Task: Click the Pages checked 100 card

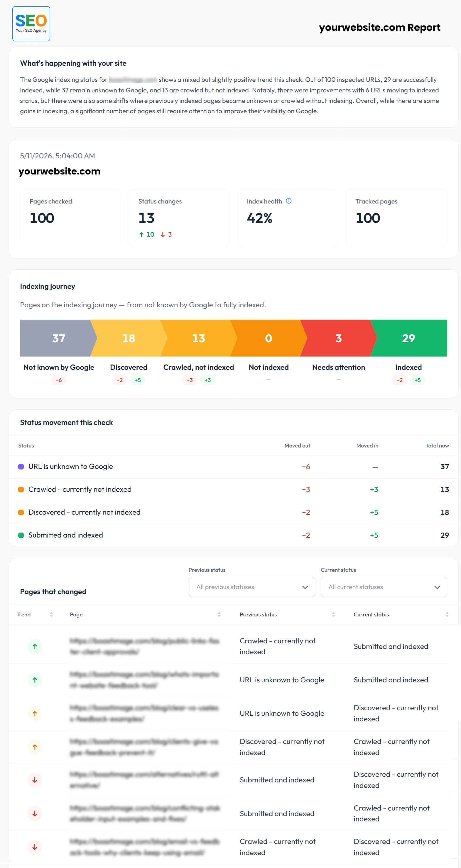Action: (70, 218)
